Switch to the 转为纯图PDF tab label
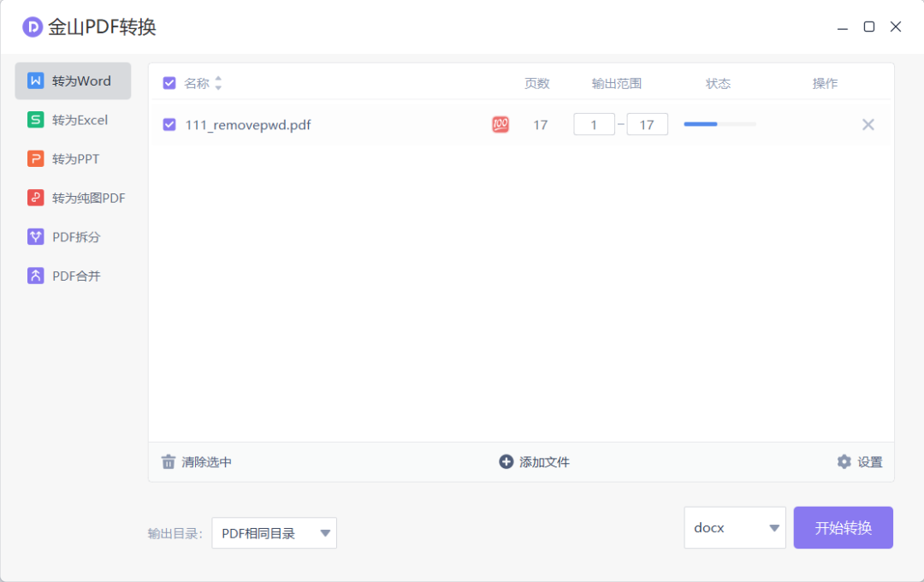Screen dimensions: 924x582 tap(88, 198)
